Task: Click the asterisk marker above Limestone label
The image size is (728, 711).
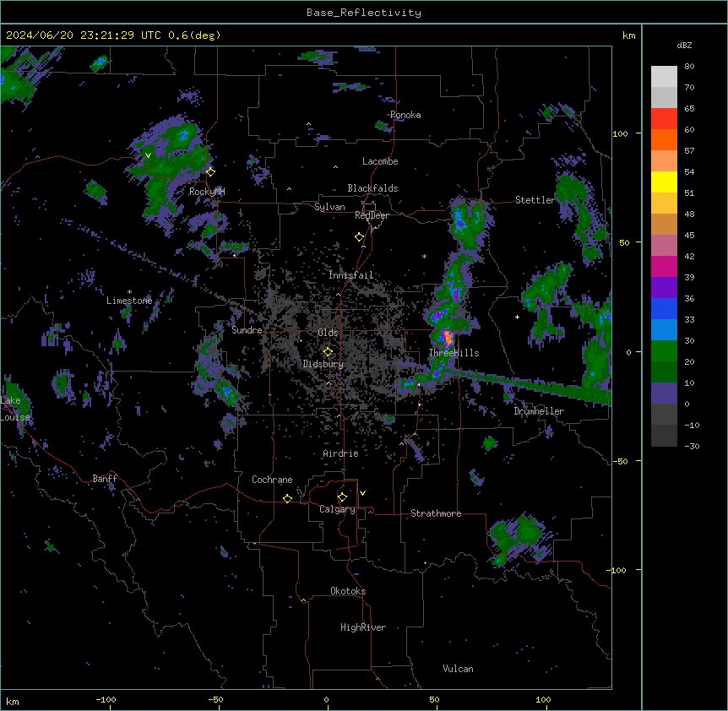Action: pos(129,292)
